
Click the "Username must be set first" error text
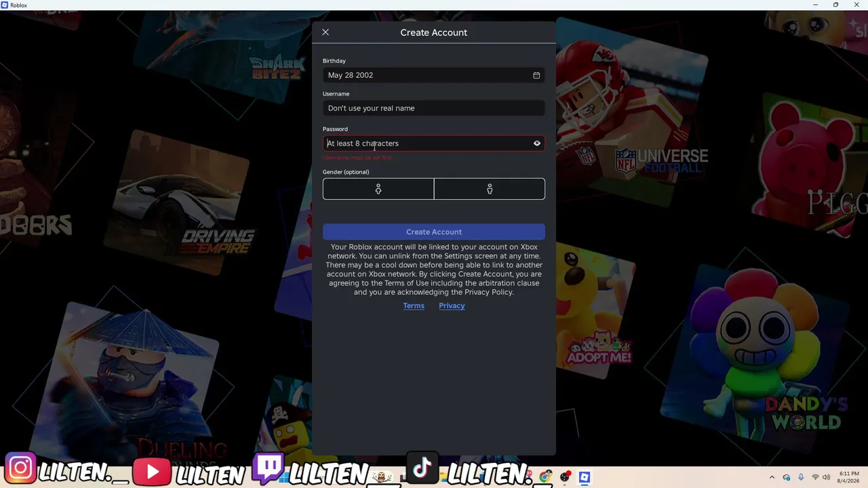click(x=357, y=158)
